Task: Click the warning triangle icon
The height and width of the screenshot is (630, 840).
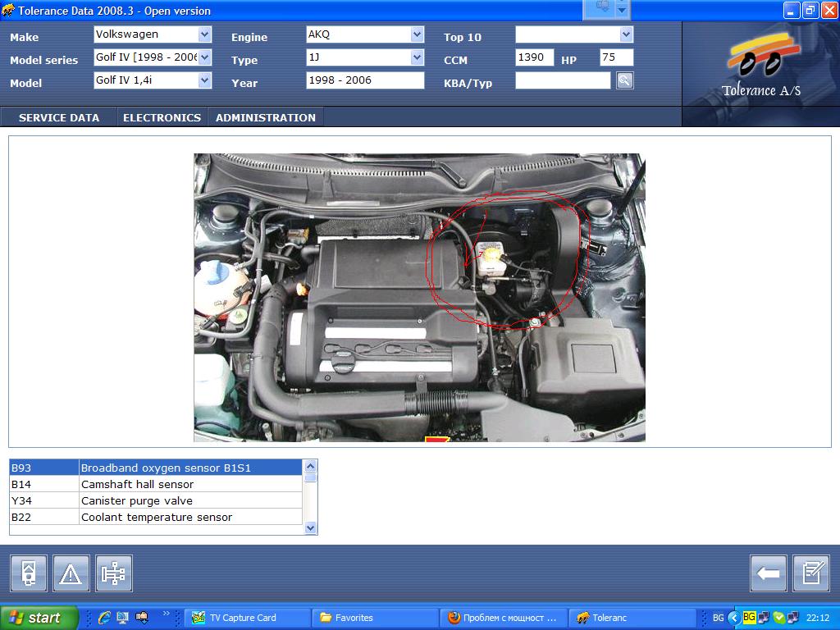Action: tap(71, 573)
